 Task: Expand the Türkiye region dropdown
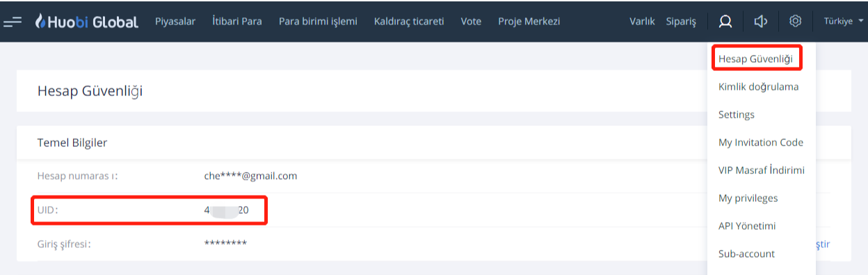click(x=844, y=22)
